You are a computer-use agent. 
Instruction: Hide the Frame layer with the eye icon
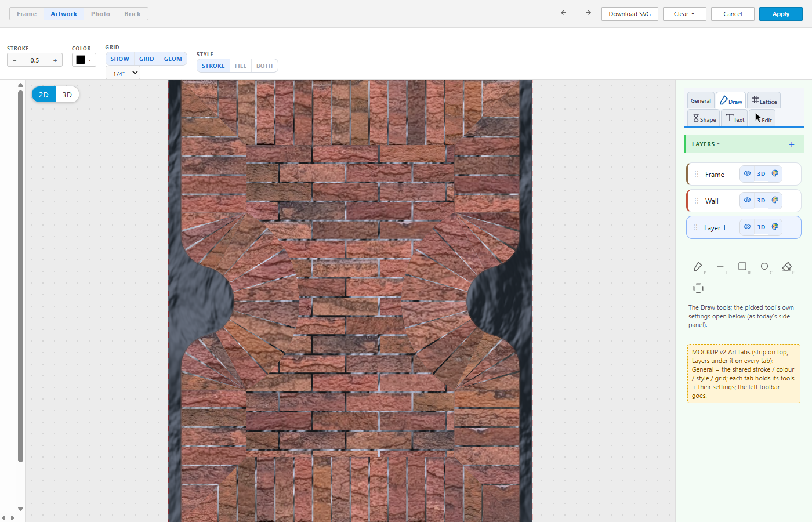click(x=747, y=173)
